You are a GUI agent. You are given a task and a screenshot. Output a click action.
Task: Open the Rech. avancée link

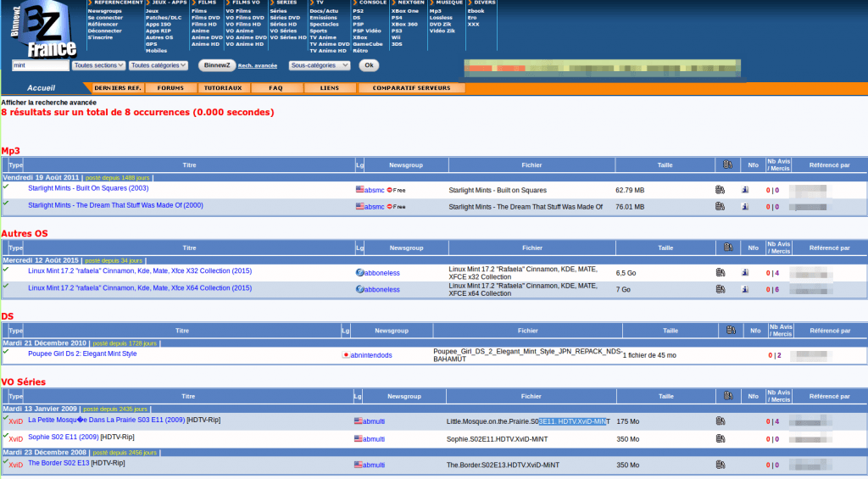[x=258, y=66]
